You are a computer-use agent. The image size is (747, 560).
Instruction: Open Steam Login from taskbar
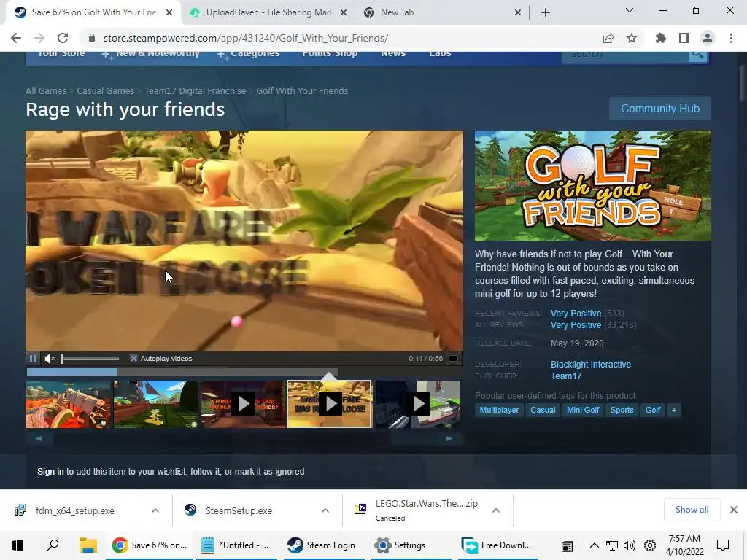tap(322, 545)
